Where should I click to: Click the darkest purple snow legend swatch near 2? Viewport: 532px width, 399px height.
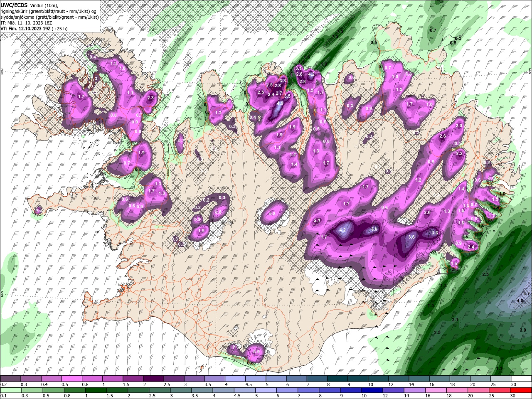(x=153, y=379)
